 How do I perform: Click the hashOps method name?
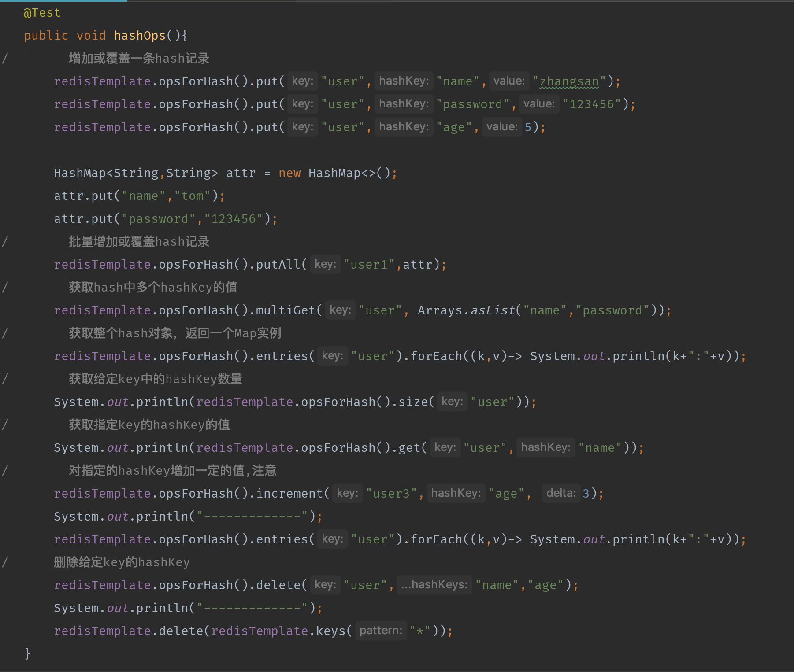(139, 36)
